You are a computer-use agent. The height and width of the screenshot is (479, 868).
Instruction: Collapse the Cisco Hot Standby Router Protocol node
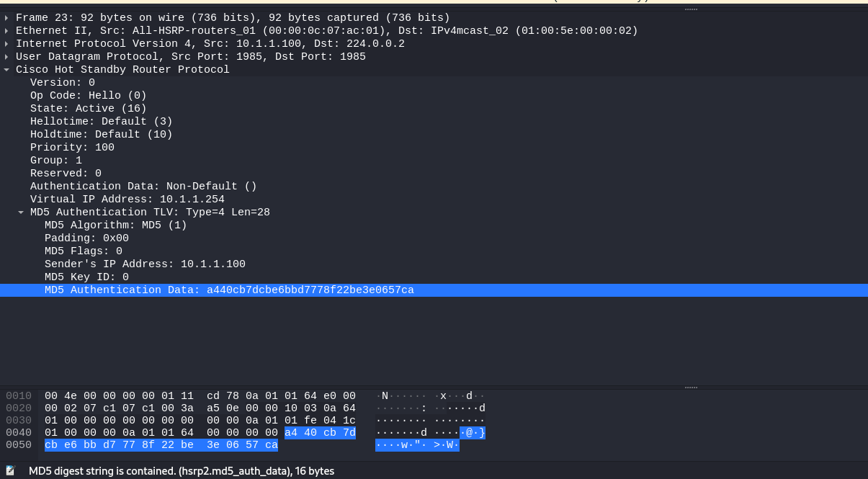pyautogui.click(x=7, y=70)
